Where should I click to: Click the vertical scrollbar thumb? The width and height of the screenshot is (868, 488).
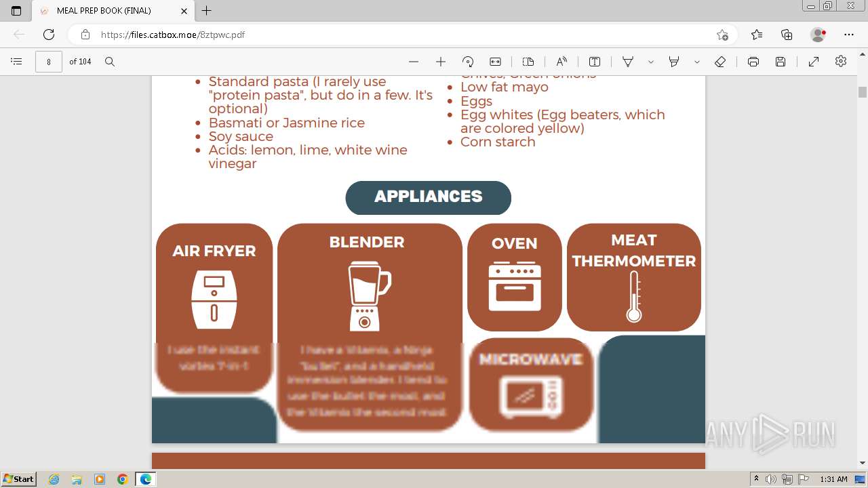(863, 92)
